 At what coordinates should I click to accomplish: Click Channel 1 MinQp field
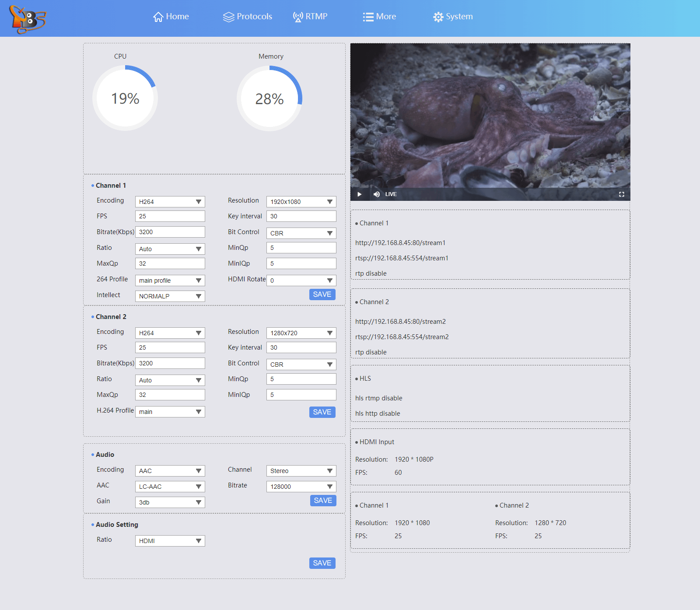coord(301,248)
